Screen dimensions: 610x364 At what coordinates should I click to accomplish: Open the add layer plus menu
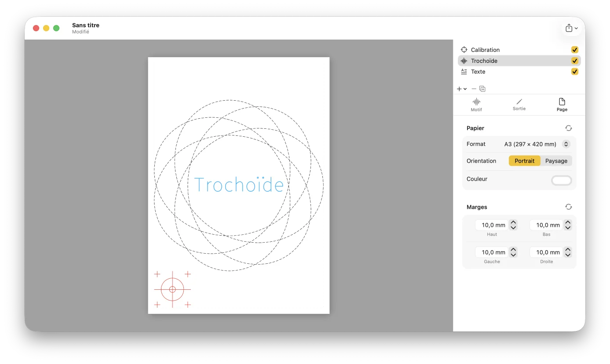pos(461,89)
